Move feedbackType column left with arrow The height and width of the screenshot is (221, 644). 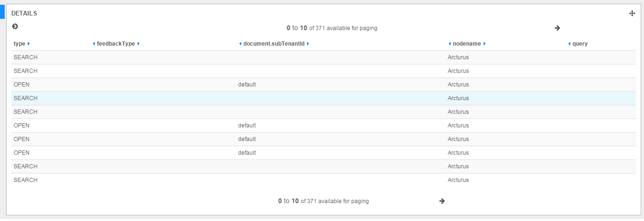[94, 44]
